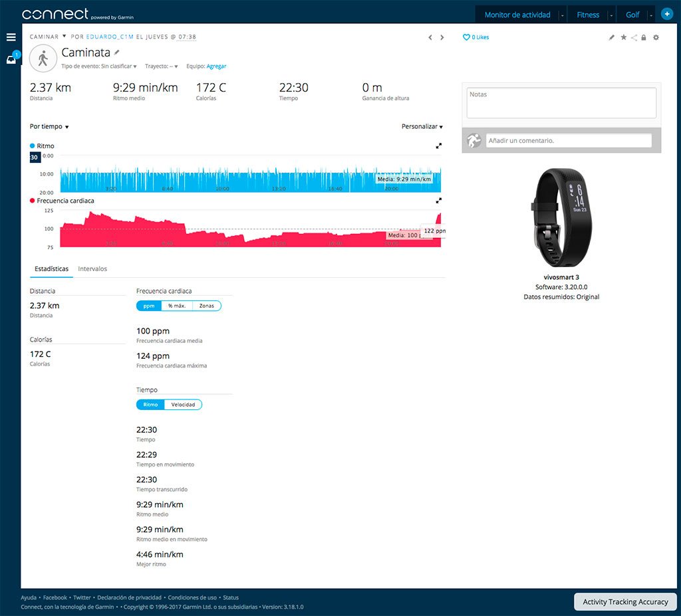
Task: Switch to the Estadísticas tab
Action: 51,269
